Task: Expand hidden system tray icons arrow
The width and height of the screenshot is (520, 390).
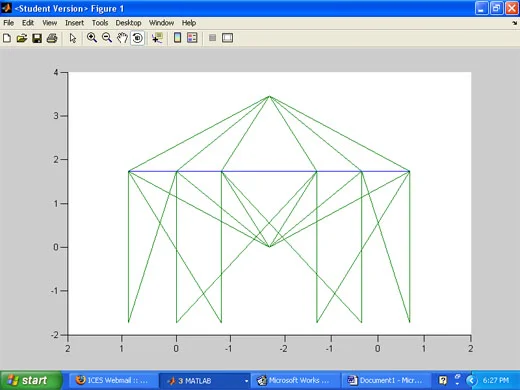Action: 471,380
